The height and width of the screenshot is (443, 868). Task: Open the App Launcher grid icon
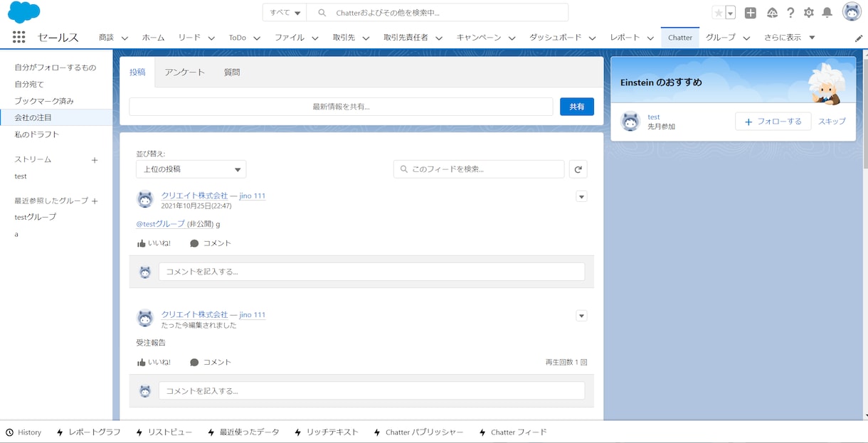(19, 37)
